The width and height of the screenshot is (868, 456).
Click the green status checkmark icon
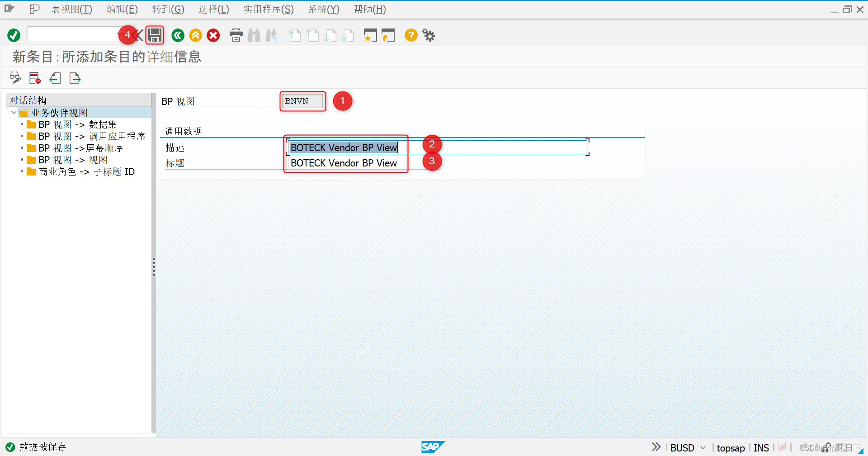pyautogui.click(x=10, y=447)
